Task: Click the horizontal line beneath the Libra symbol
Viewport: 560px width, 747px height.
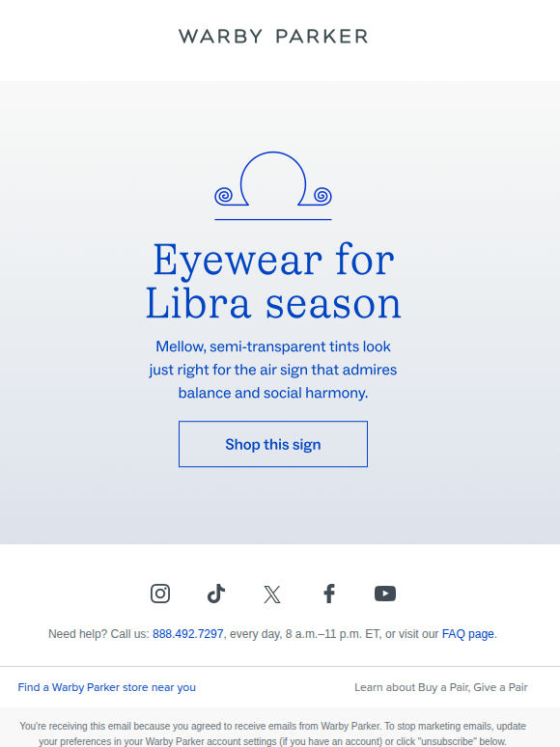Action: 273,220
